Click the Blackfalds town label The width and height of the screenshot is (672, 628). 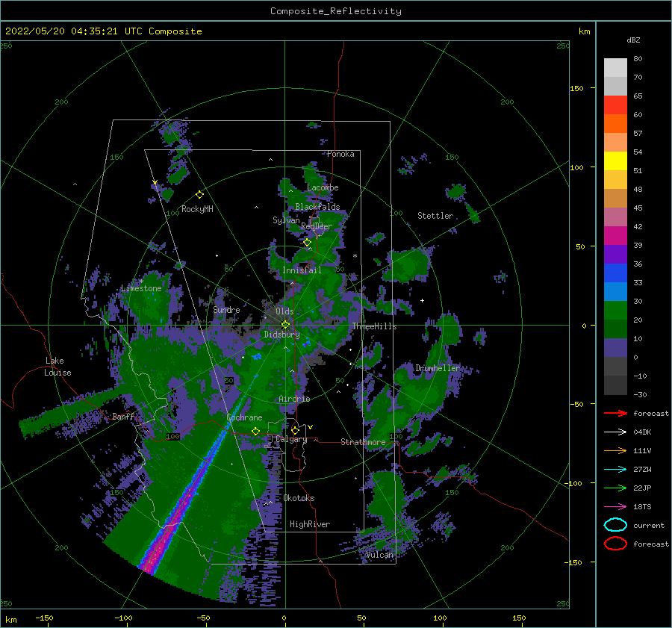coord(317,207)
